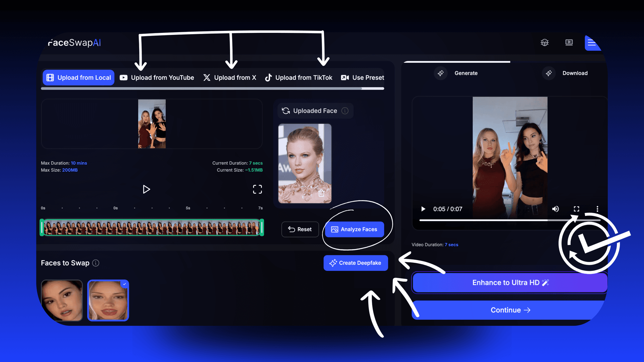Click Analyze Faces button
Image resolution: width=644 pixels, height=362 pixels.
tap(355, 229)
